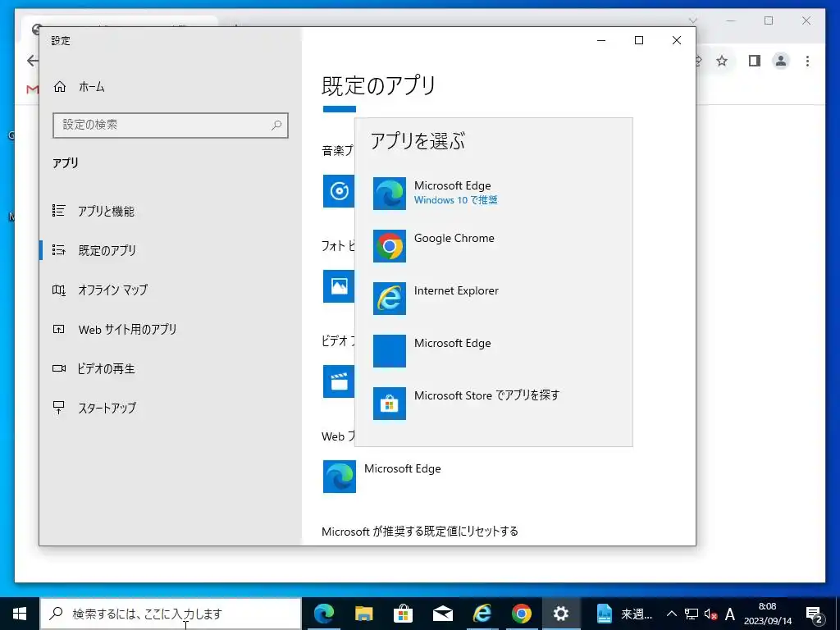Click the muted volume icon in tray
The height and width of the screenshot is (630, 840).
pyautogui.click(x=711, y=614)
